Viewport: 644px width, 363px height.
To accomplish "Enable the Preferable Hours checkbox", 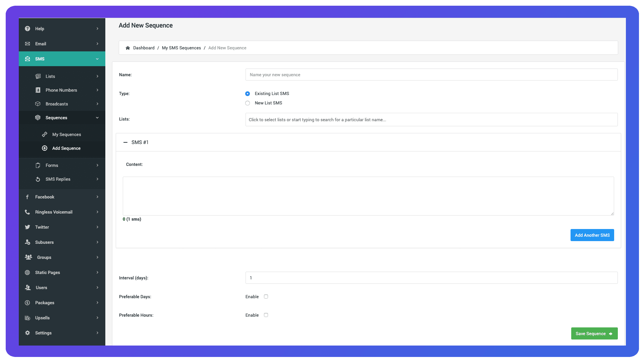I will (x=266, y=315).
